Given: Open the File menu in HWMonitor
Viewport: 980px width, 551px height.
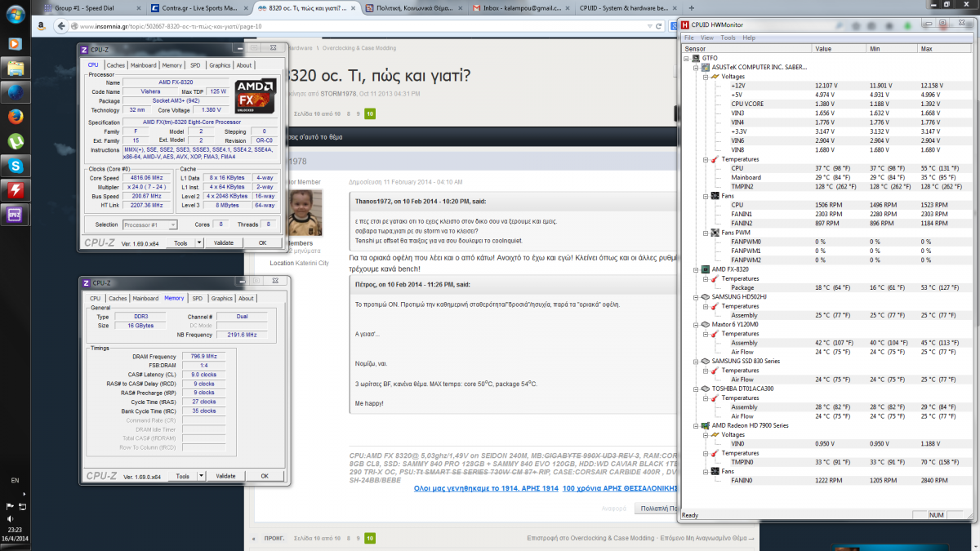Looking at the screenshot, I should (688, 38).
